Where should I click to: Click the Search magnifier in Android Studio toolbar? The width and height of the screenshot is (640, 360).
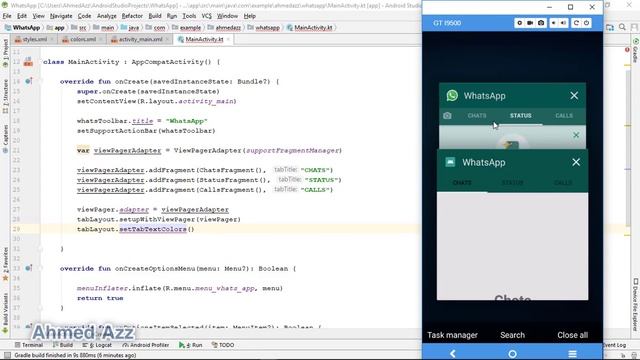pyautogui.click(x=622, y=27)
